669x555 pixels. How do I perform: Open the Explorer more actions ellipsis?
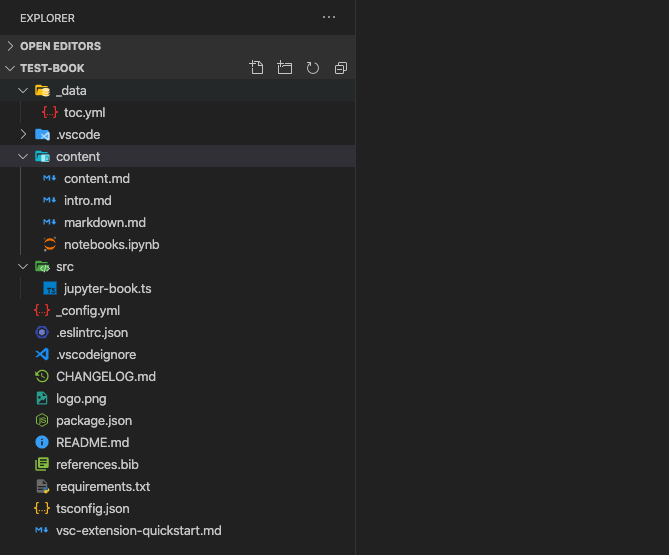point(329,17)
